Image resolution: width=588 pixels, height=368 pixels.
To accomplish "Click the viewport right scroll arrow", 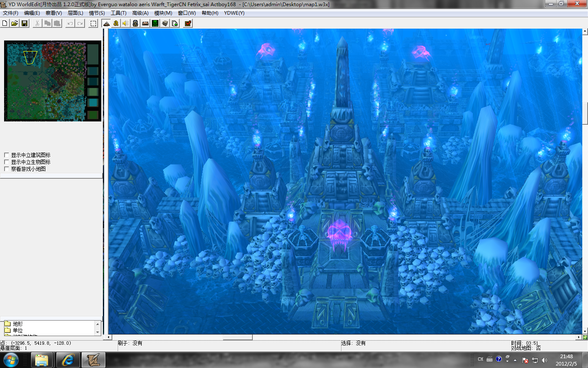I will 579,337.
